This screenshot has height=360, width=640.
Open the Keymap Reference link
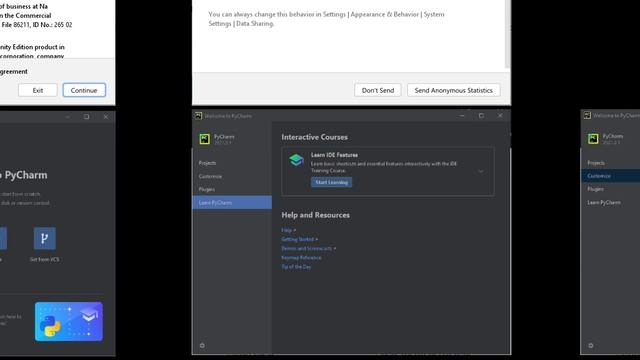(301, 258)
